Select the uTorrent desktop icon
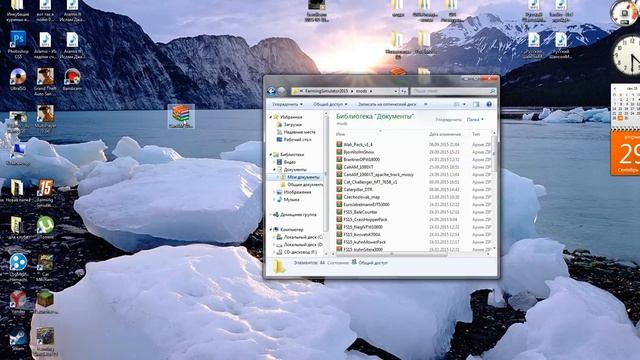This screenshot has width=640, height=360. [45, 225]
